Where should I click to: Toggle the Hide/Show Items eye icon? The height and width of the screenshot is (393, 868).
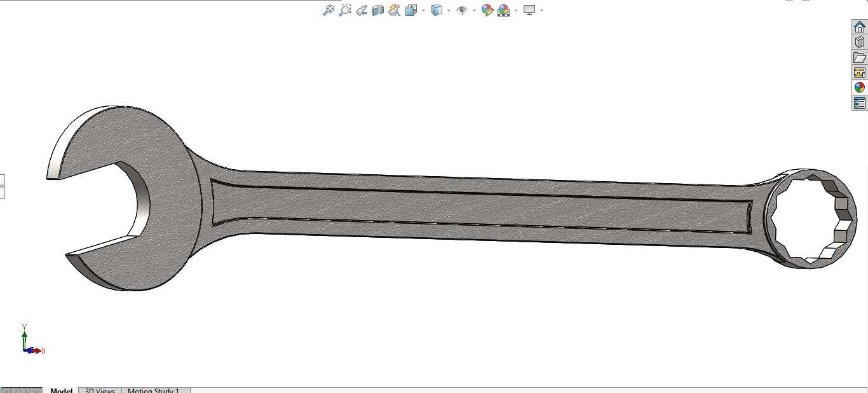click(x=462, y=10)
